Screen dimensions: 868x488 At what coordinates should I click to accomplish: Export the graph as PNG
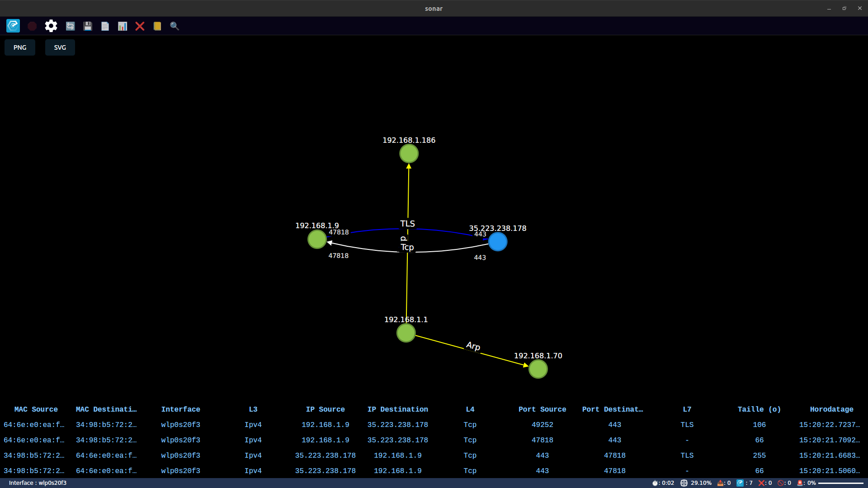pyautogui.click(x=20, y=47)
